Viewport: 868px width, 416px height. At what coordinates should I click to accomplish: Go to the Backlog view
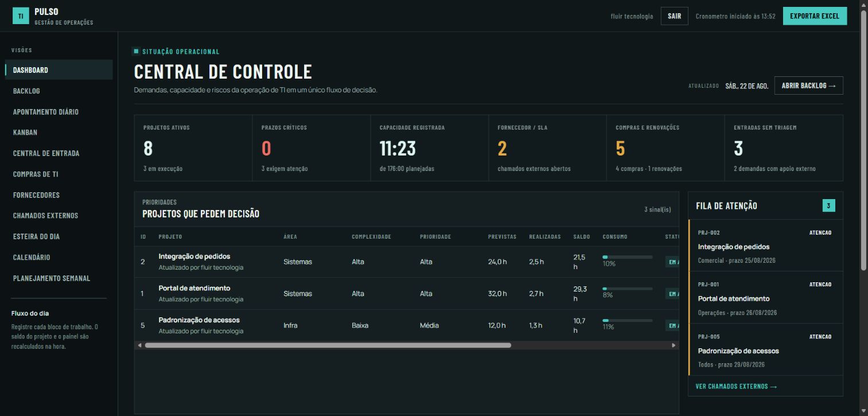[59, 91]
